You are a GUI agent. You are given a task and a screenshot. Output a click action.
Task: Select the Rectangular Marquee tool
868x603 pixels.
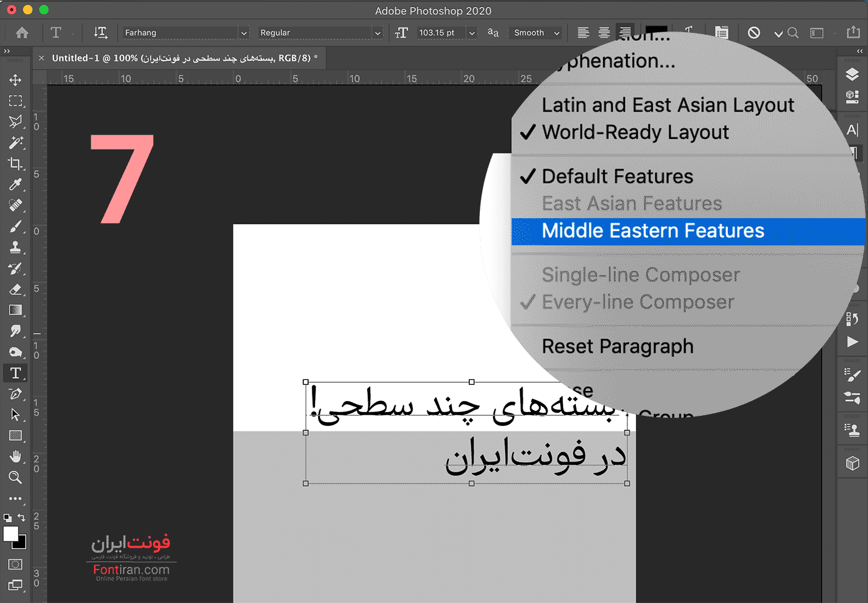[15, 101]
